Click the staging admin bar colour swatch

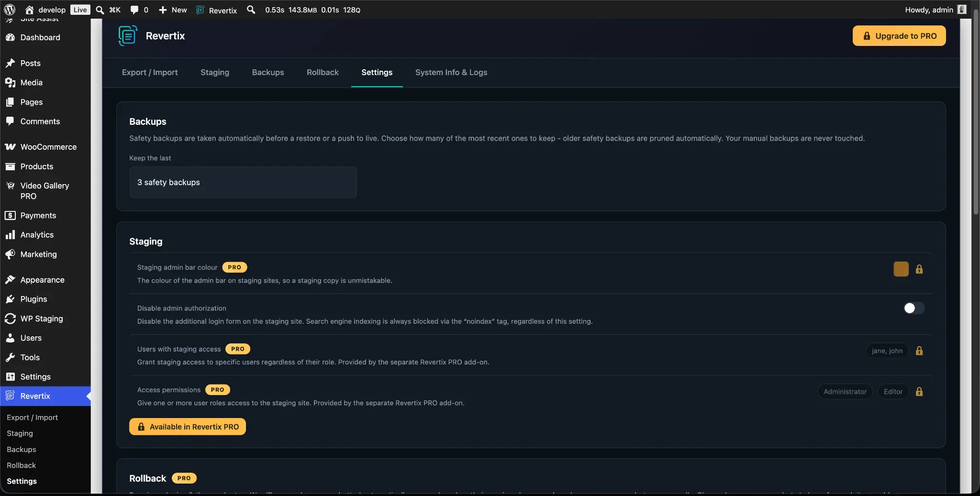click(901, 269)
